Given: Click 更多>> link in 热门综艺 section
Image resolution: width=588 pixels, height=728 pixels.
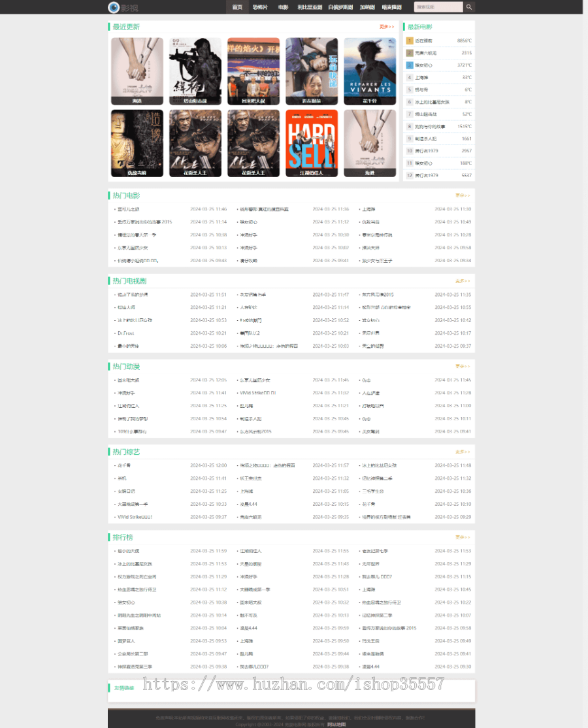Looking at the screenshot, I should pyautogui.click(x=463, y=452).
